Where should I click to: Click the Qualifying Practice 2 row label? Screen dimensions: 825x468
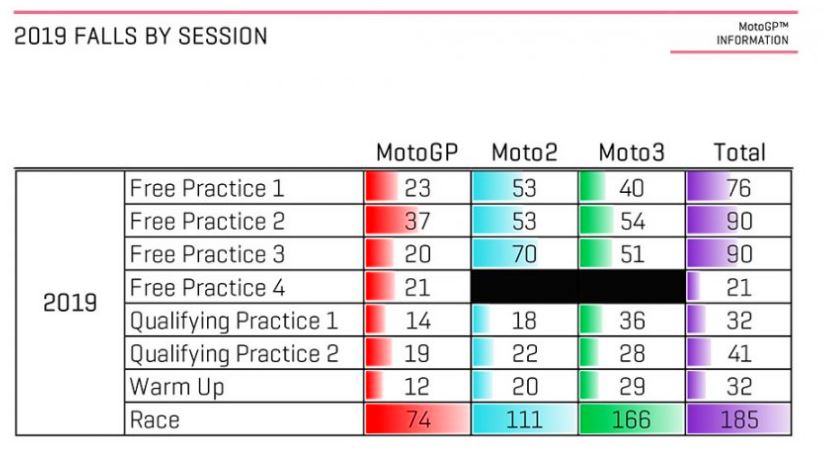click(x=234, y=354)
